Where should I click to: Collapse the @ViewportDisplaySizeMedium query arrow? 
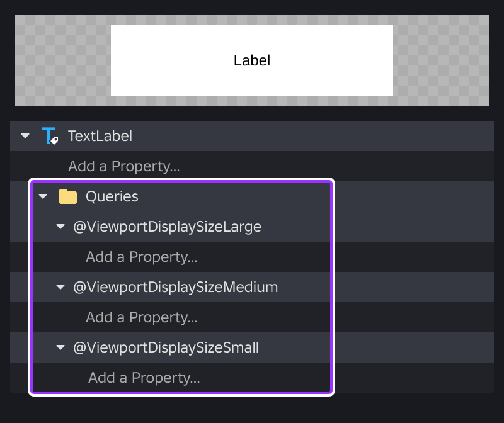60,287
